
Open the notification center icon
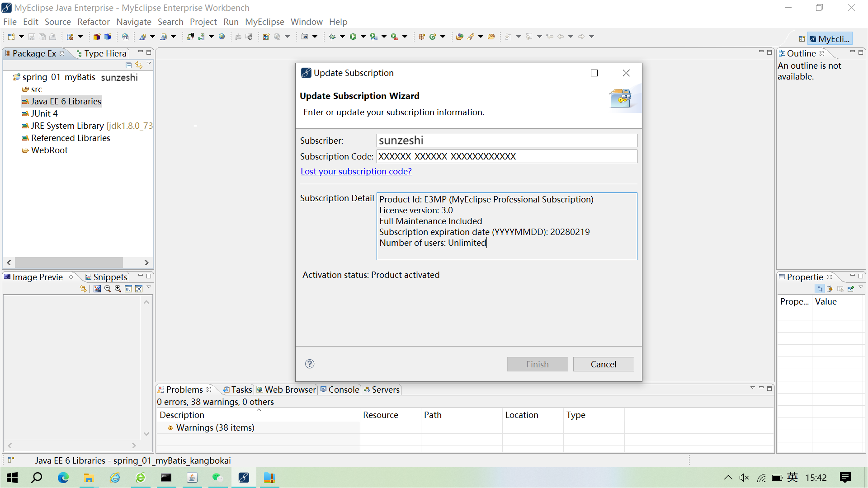(845, 478)
